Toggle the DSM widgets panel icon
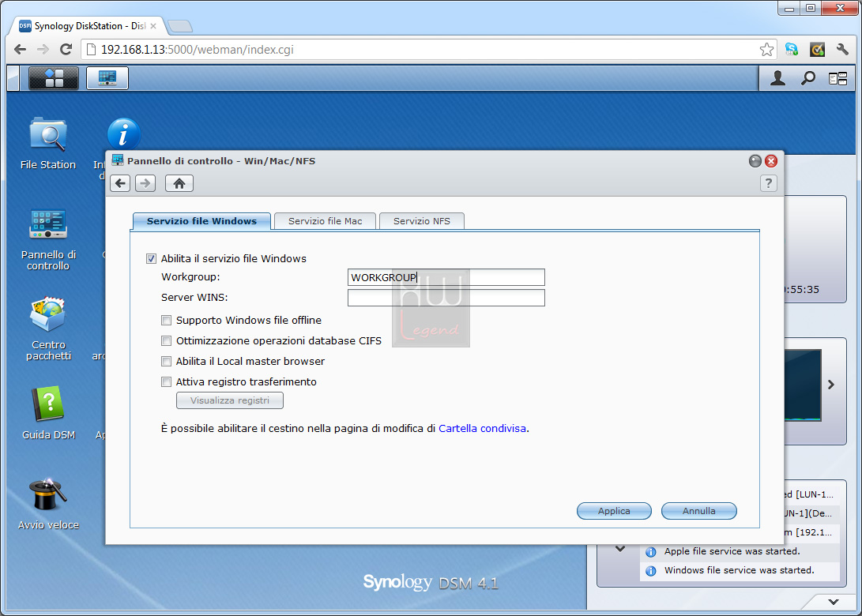This screenshot has height=616, width=862. tap(838, 79)
